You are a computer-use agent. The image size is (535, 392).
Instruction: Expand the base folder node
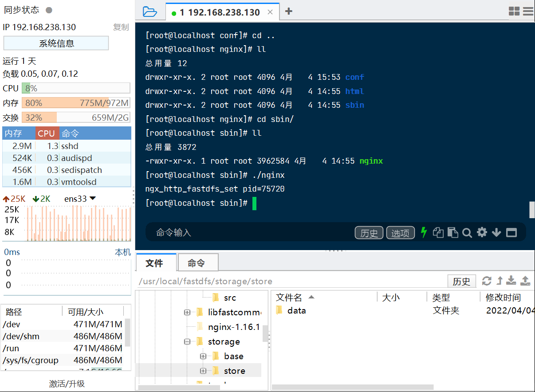point(203,356)
